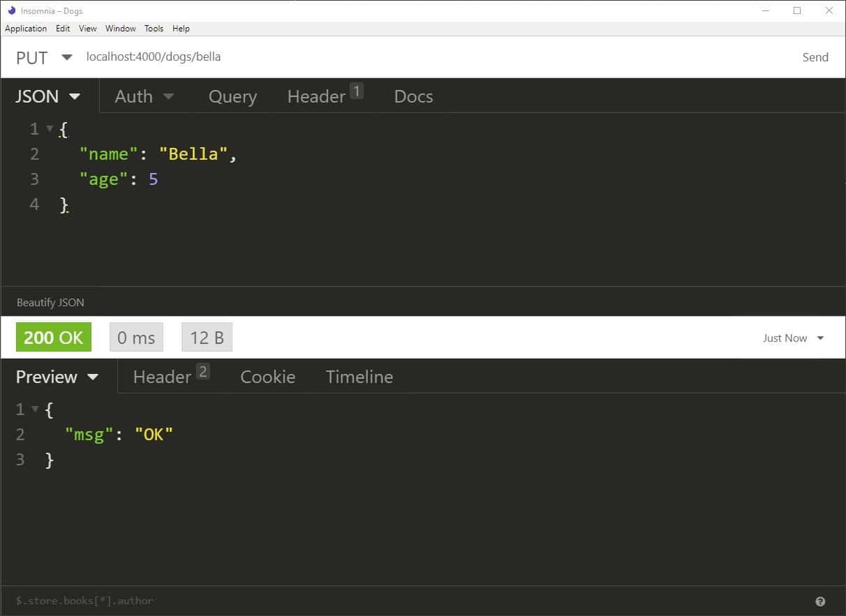
Task: Click the "msg" key in response
Action: coord(89,435)
